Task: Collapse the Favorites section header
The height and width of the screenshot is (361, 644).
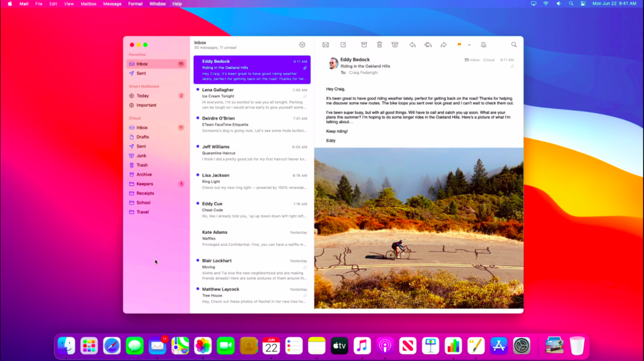Action: 137,54
